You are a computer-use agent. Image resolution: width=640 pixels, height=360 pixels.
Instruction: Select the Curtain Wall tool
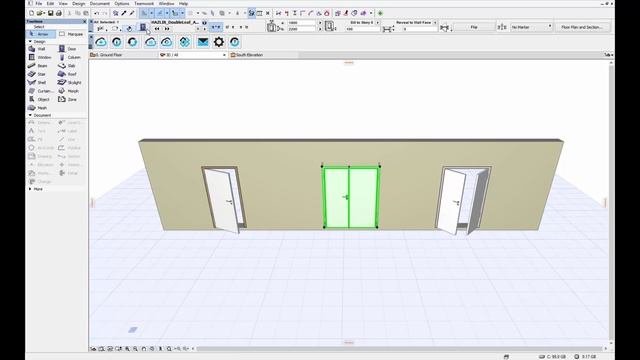click(x=41, y=91)
